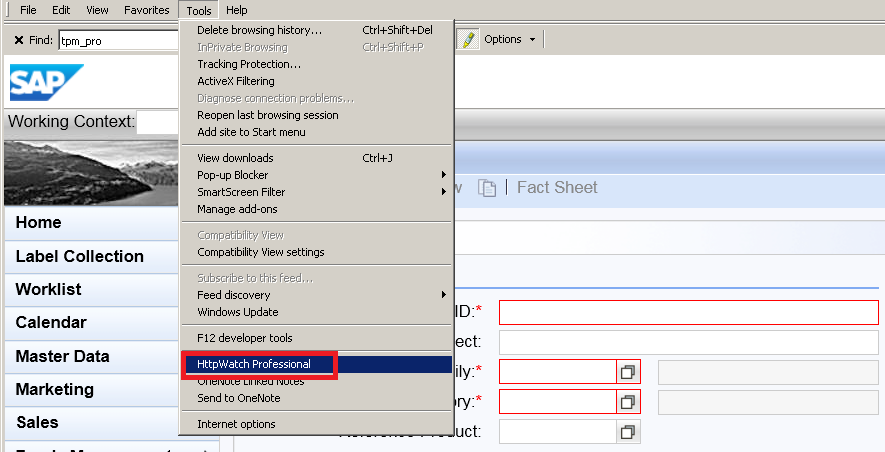Open Master Data in navigation
Screen dimensions: 885x452
[91, 357]
